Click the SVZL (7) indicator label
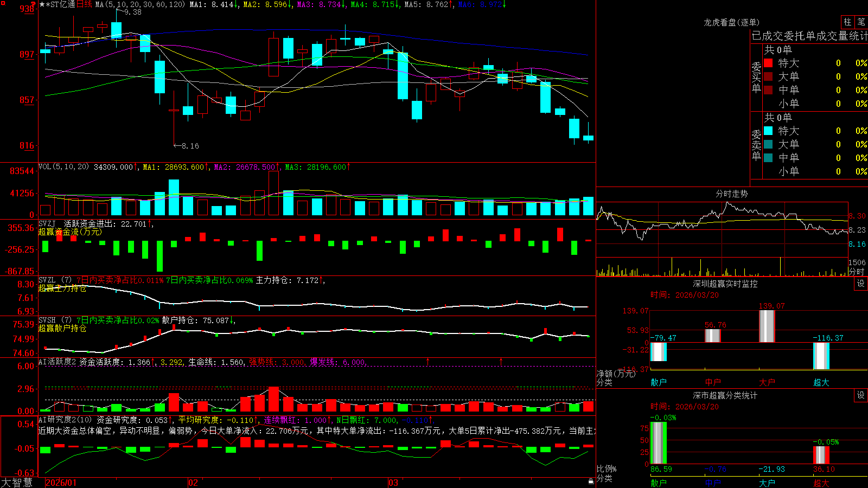Viewport: 868px width, 488px height. tap(55, 280)
